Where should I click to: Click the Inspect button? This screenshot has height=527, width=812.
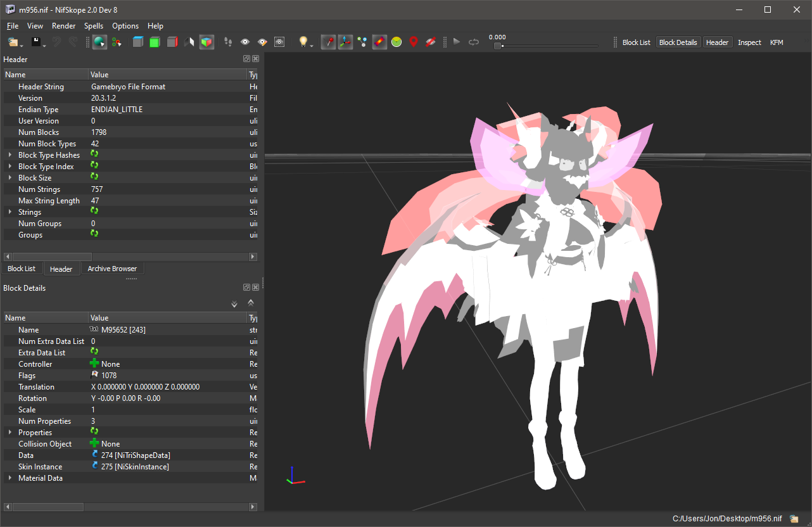pyautogui.click(x=749, y=42)
